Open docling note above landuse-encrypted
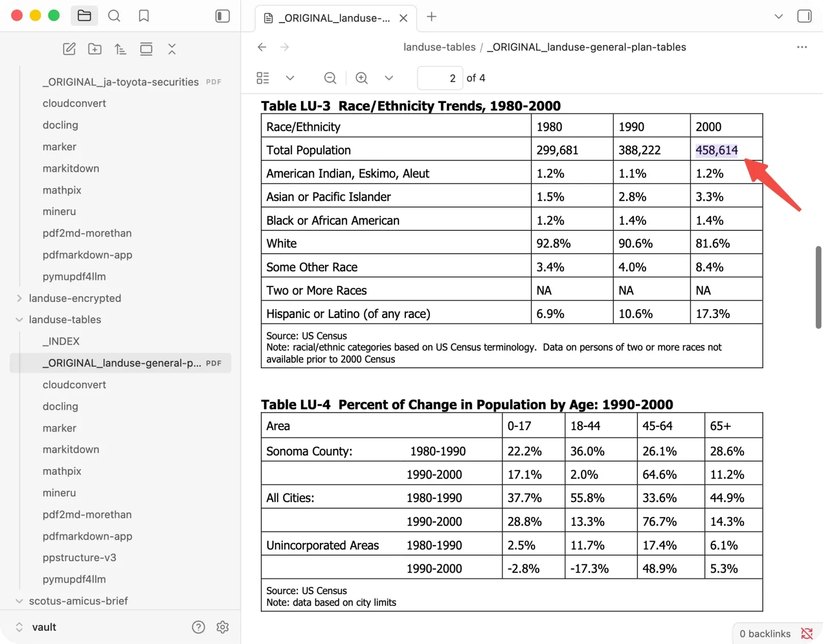823x644 pixels. 120,126
